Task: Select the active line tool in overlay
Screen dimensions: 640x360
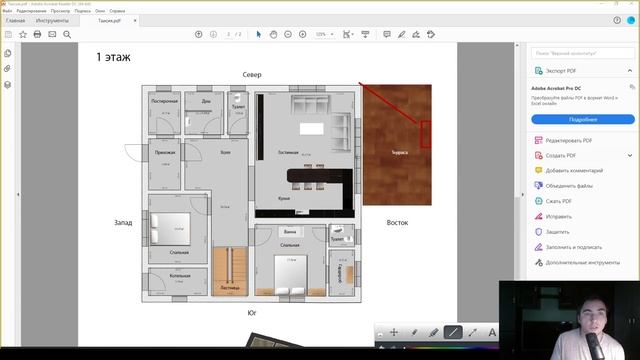Action: point(453,332)
